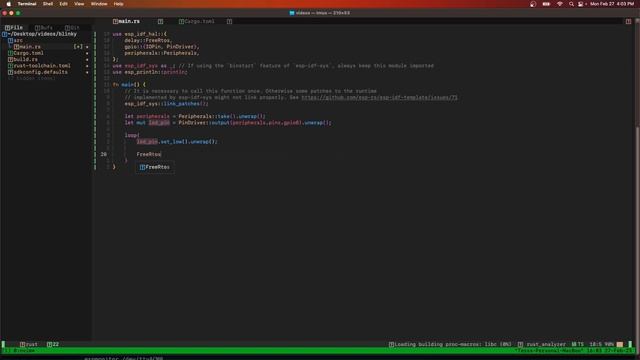Click the hidden items line in file tree
This screenshot has width=640, height=360.
coord(32,78)
